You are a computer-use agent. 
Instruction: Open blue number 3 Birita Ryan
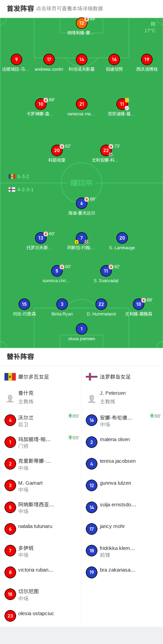(62, 304)
